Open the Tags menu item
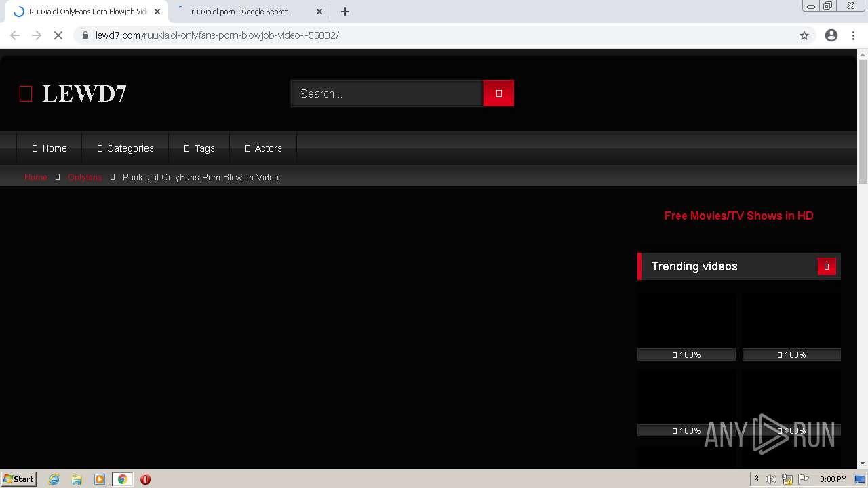 (x=199, y=148)
